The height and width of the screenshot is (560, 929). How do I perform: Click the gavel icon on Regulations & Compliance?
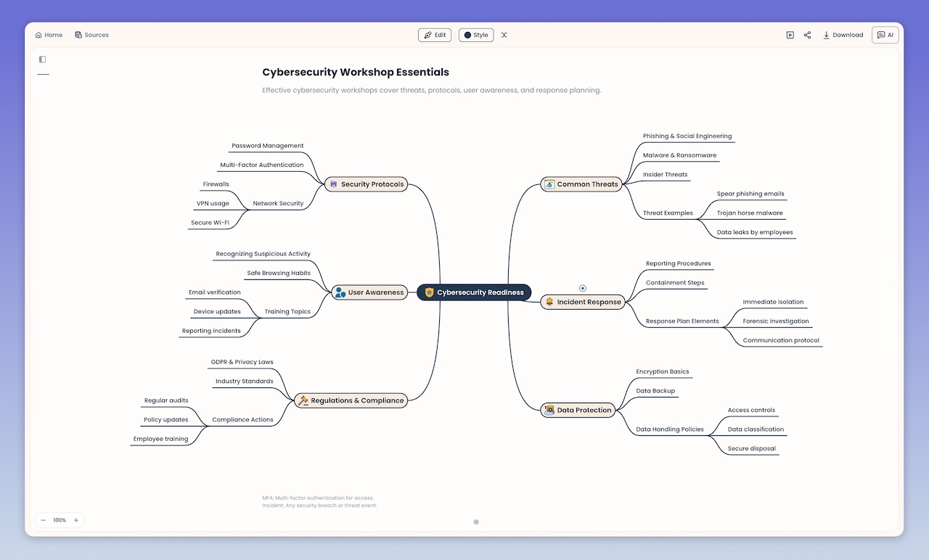tap(303, 400)
